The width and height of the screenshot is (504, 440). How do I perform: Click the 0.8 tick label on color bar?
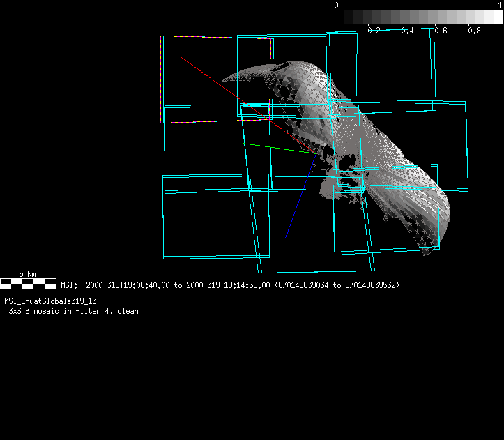[474, 31]
